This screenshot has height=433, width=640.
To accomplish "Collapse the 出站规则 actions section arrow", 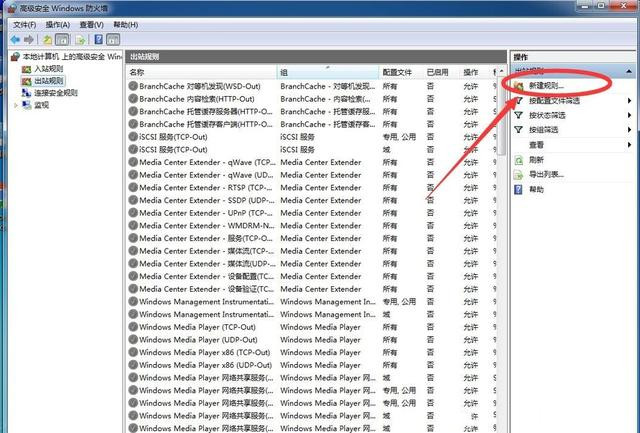I will click(628, 72).
